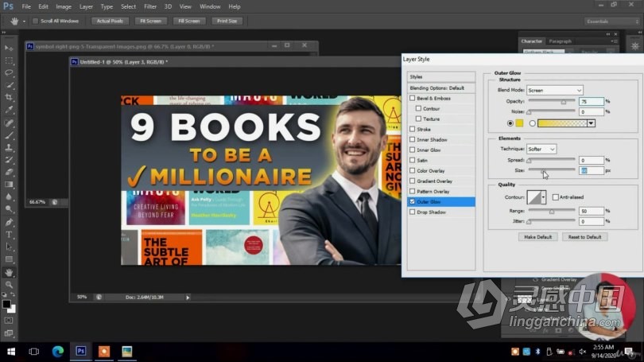Open the File menu

[26, 6]
